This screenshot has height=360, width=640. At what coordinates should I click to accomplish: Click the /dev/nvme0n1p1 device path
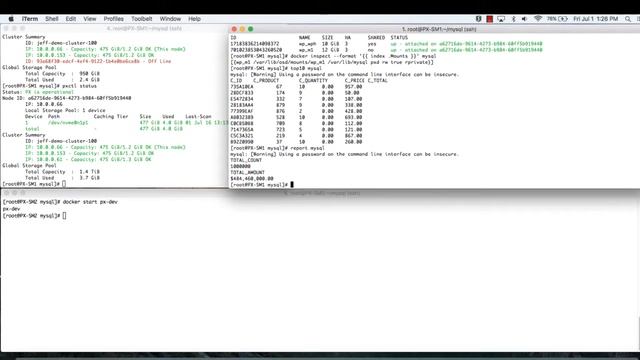pyautogui.click(x=68, y=122)
